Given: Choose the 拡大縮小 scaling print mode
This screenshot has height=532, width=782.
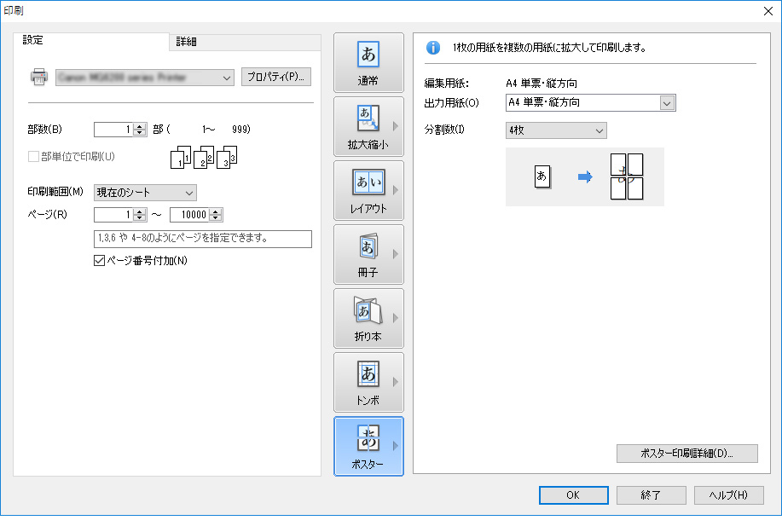Looking at the screenshot, I should [368, 126].
